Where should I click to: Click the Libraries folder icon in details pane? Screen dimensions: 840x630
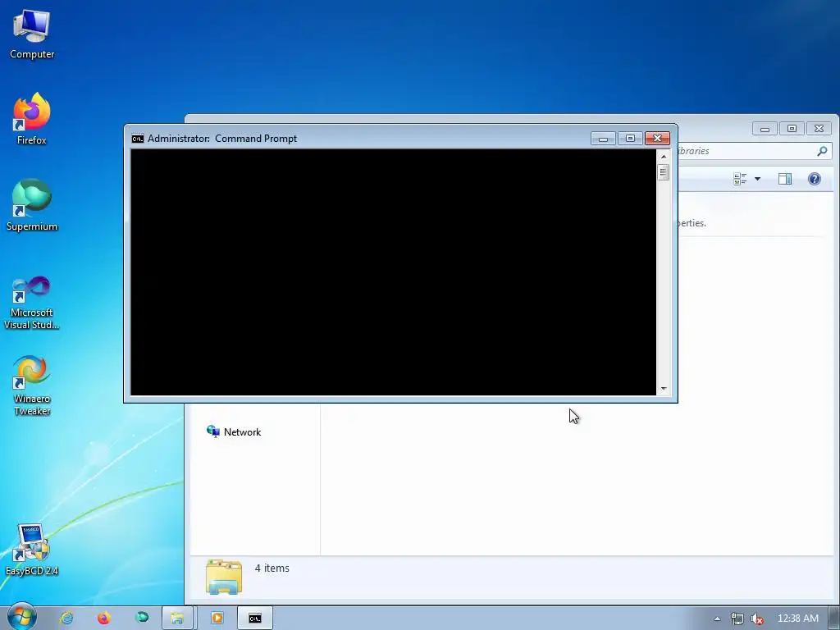[224, 577]
